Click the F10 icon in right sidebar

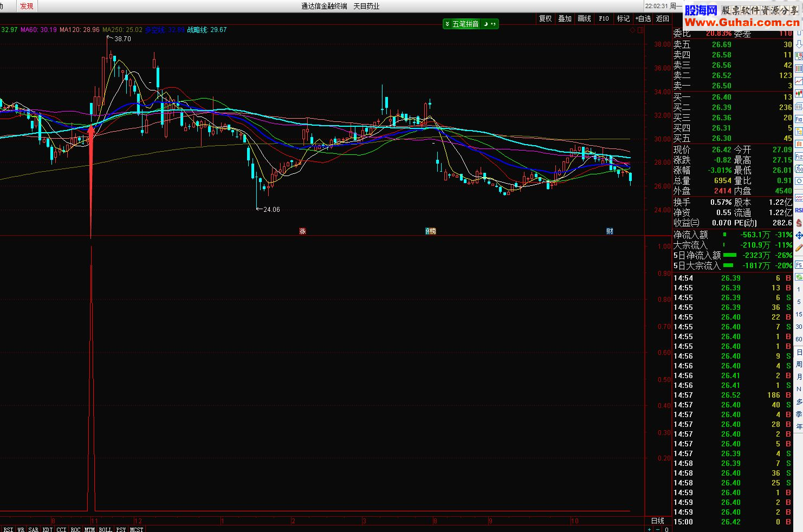[799, 119]
